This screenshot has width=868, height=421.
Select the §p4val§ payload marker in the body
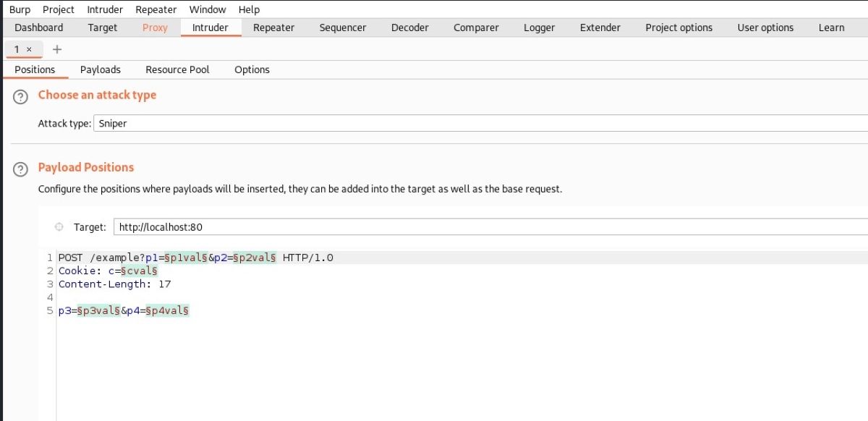click(168, 311)
